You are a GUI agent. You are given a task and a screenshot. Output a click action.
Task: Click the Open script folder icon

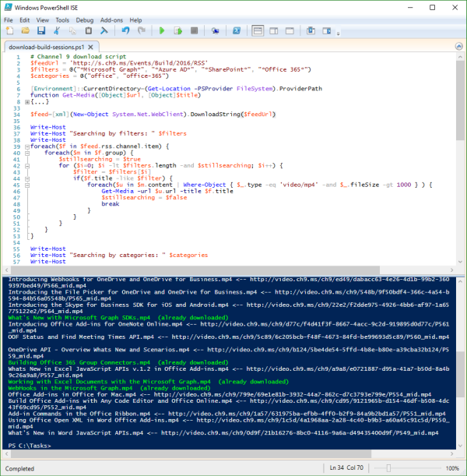coord(24,30)
